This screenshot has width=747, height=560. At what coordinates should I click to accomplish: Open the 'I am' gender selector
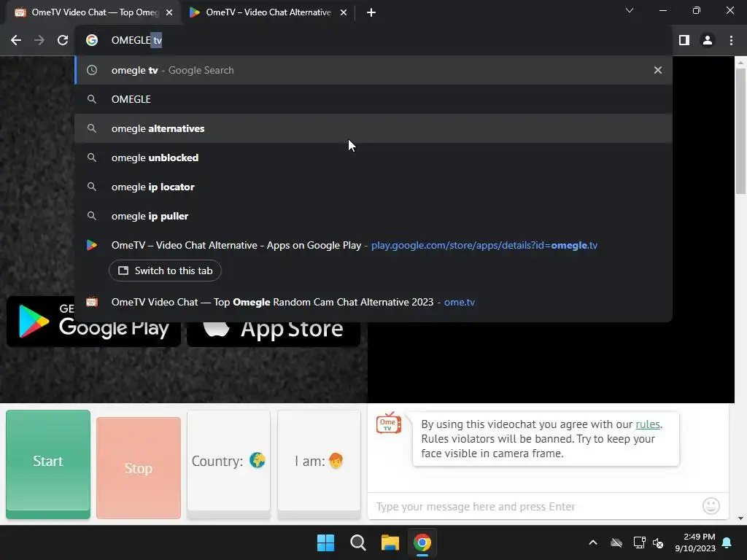pos(320,464)
